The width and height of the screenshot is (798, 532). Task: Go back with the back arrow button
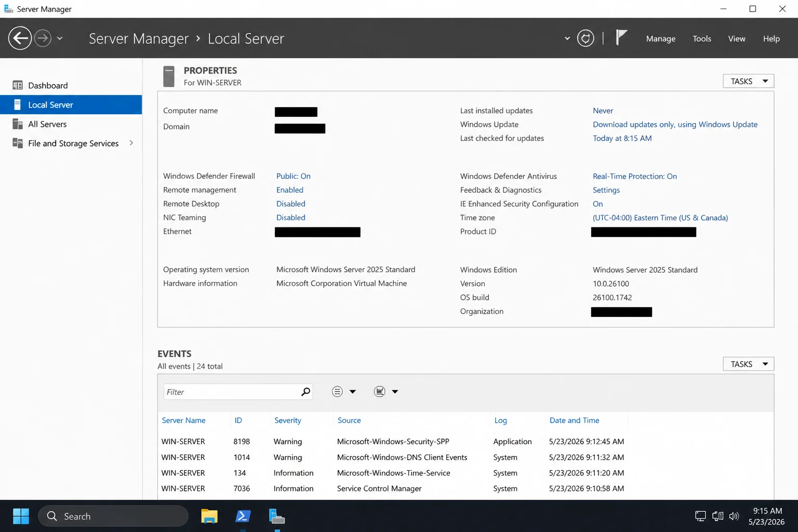[x=20, y=38]
